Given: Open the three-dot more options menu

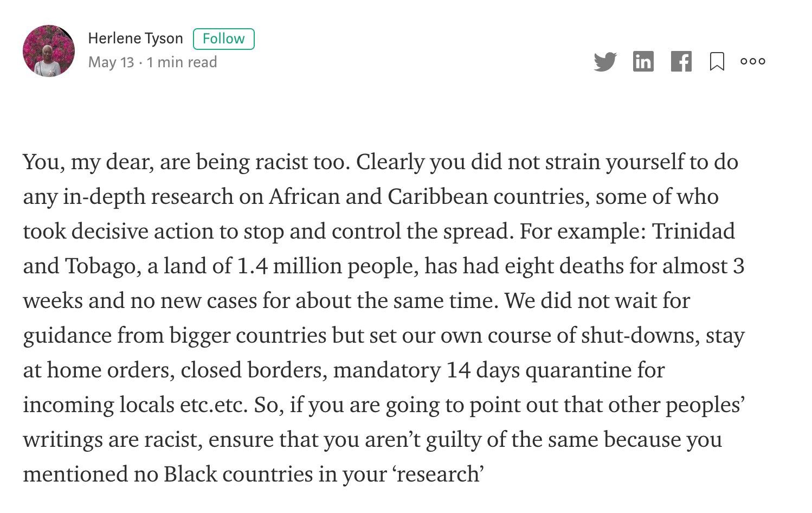Looking at the screenshot, I should click(753, 61).
